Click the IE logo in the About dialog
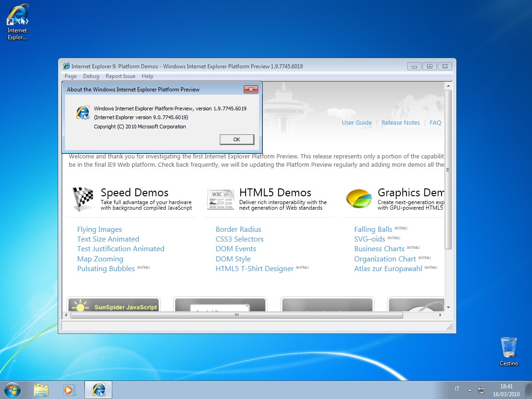This screenshot has height=399, width=532. (x=83, y=113)
